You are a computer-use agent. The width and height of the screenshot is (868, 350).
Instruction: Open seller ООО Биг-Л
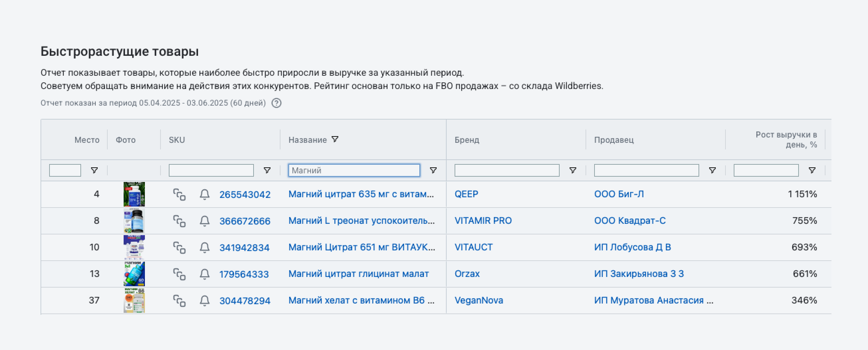(619, 194)
